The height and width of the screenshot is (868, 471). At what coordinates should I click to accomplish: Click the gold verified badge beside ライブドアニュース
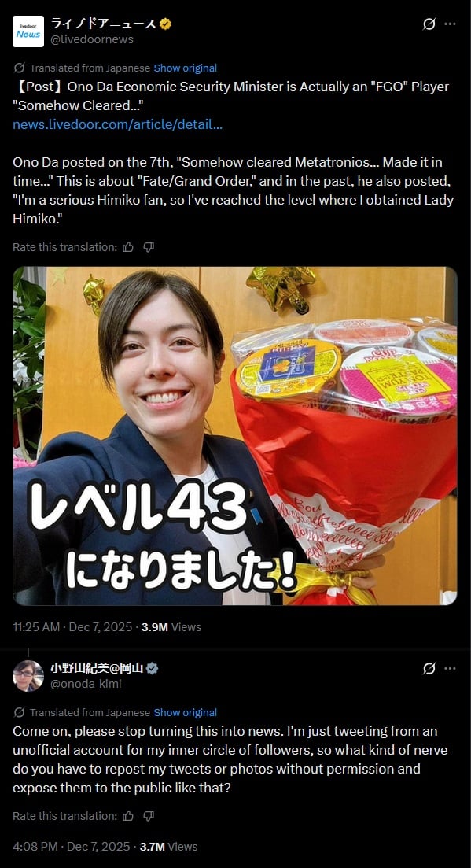pos(165,24)
